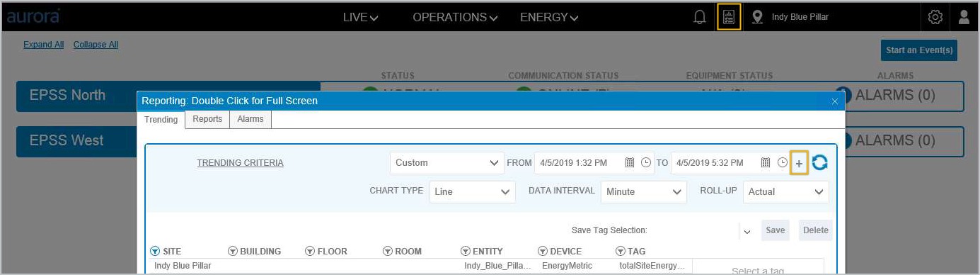Click the FROM date calendar icon
The width and height of the screenshot is (980, 275).
630,163
